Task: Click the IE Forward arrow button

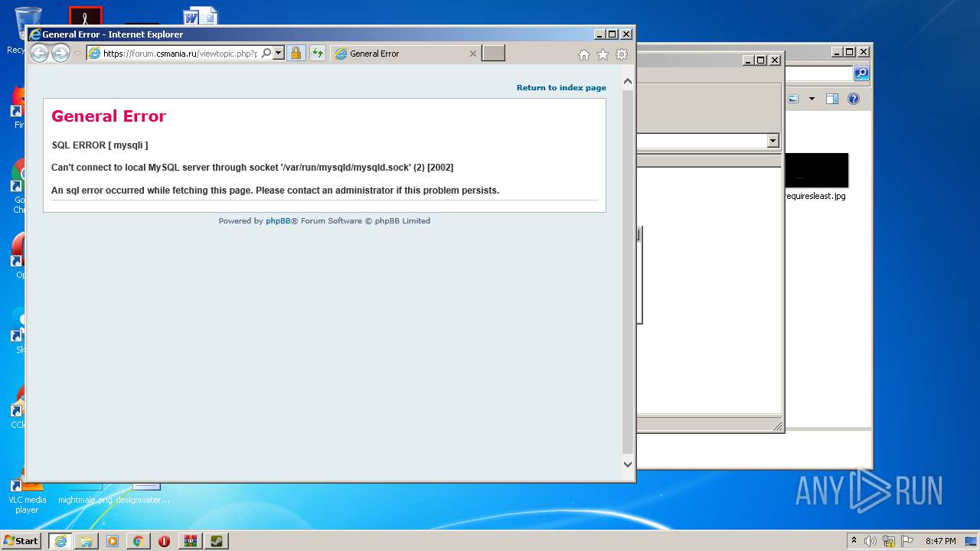Action: point(60,53)
